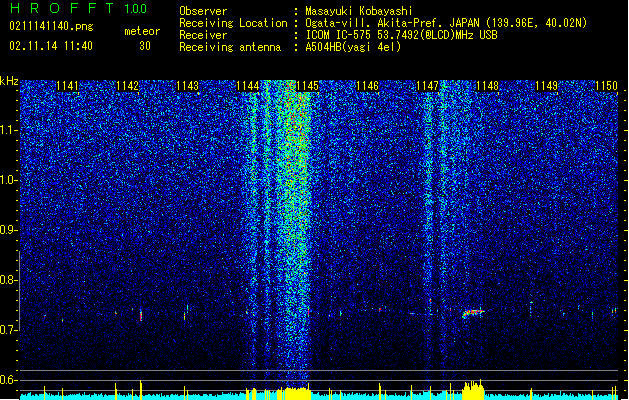Click the 1146 time marker

click(x=367, y=86)
